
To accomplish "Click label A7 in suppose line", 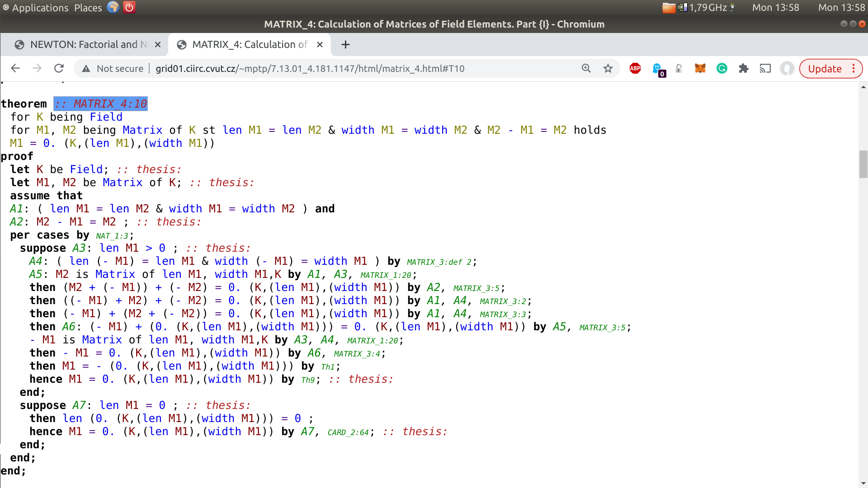I will (x=79, y=405).
